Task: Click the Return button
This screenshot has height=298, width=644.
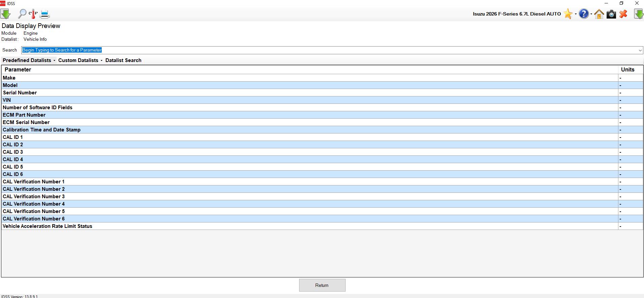Action: 322,285
